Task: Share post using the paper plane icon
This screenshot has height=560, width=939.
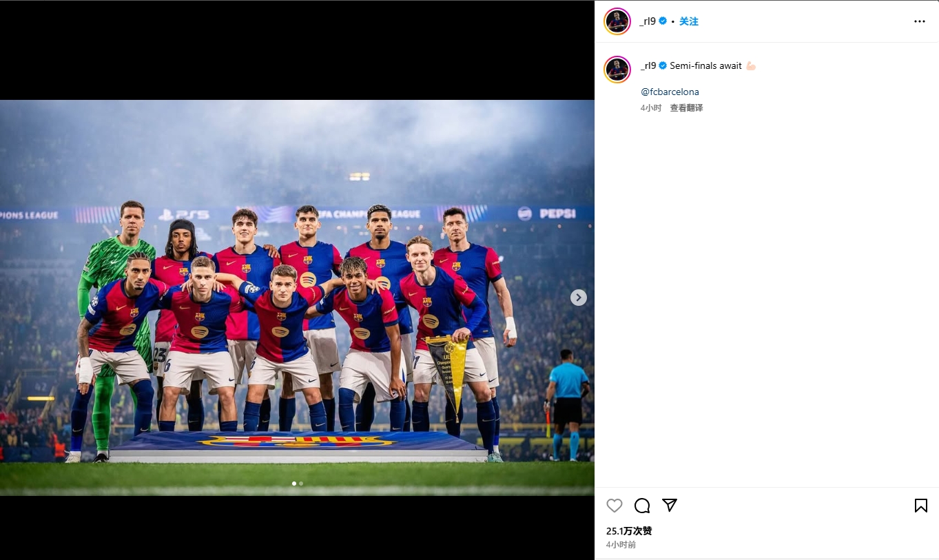Action: coord(669,506)
